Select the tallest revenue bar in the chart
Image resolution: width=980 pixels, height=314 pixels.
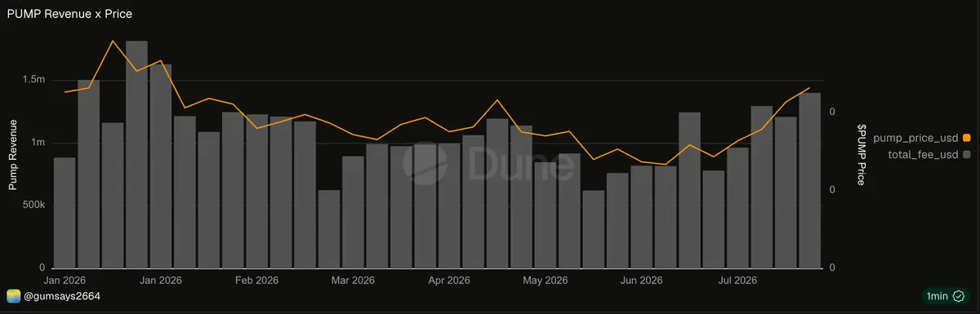136,154
